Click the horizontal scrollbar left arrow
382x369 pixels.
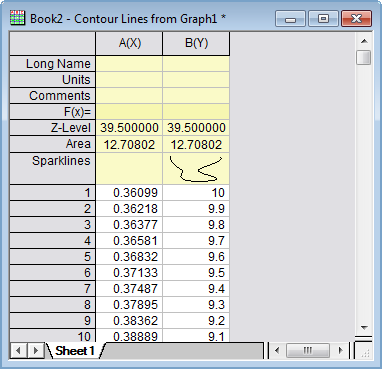(277, 350)
